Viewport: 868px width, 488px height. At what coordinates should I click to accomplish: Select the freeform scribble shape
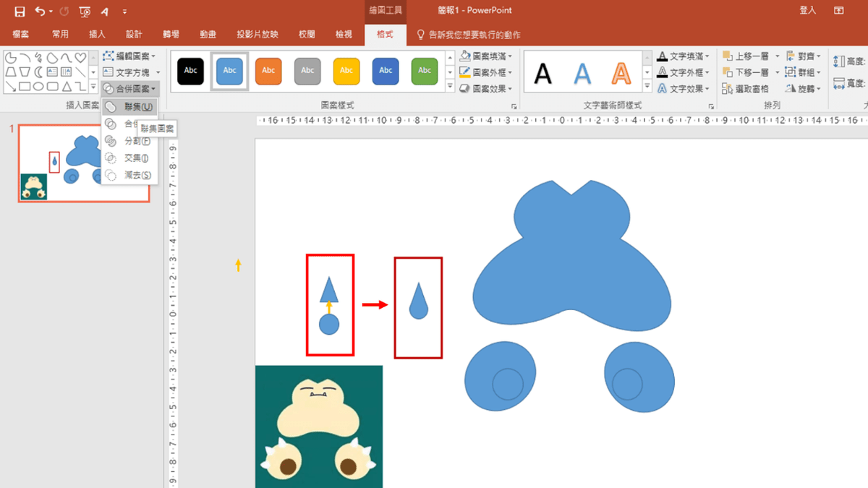pos(39,58)
